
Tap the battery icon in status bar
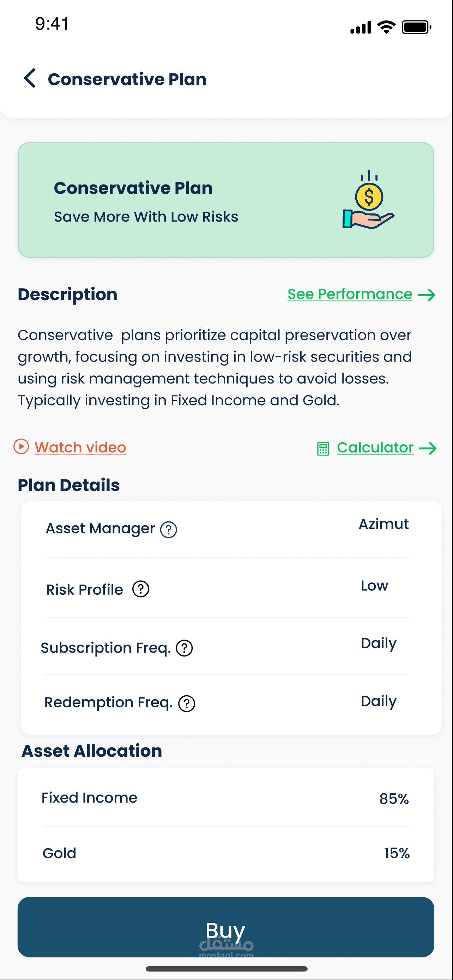click(x=416, y=27)
